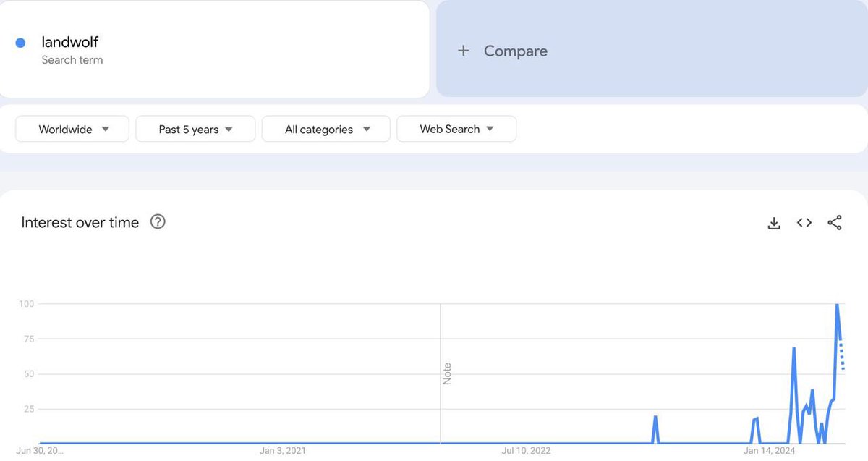This screenshot has width=868, height=461.
Task: Download the Interest over time CSV
Action: [x=774, y=223]
